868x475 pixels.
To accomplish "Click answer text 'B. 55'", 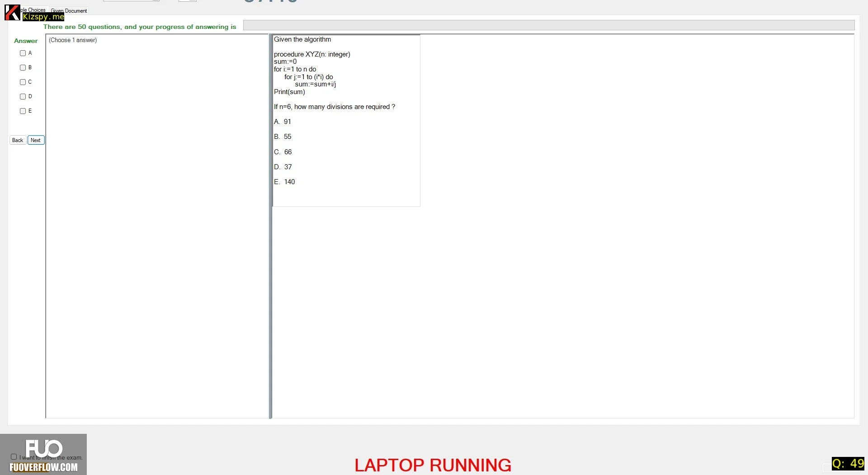I will click(283, 137).
